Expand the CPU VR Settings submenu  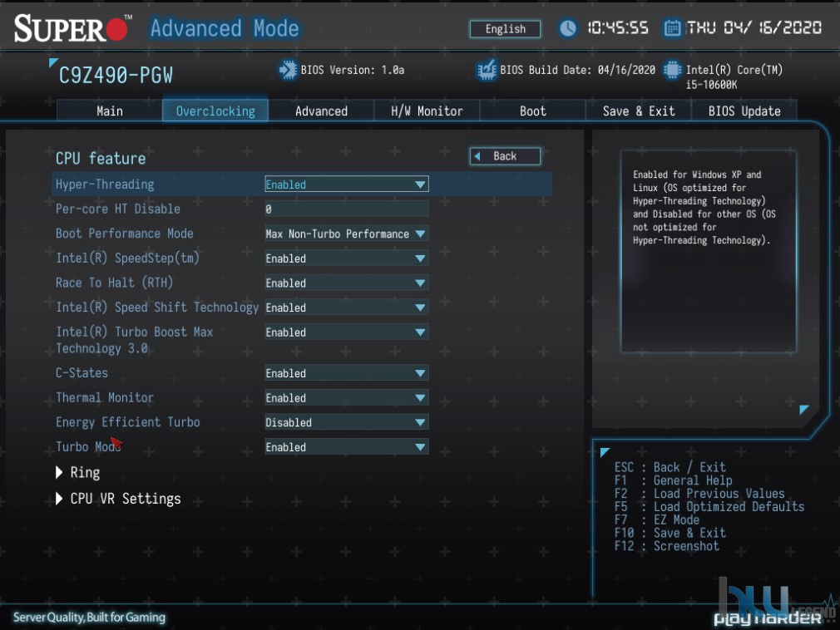[x=118, y=499]
